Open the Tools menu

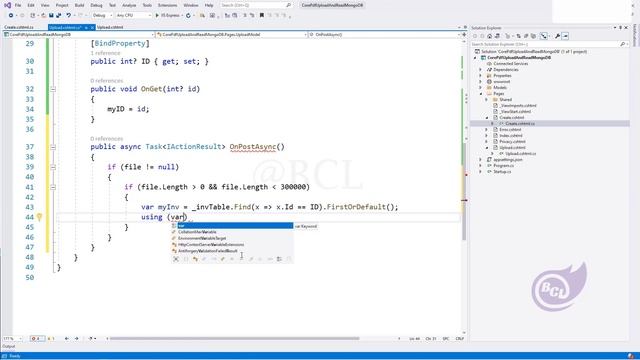pos(147,5)
